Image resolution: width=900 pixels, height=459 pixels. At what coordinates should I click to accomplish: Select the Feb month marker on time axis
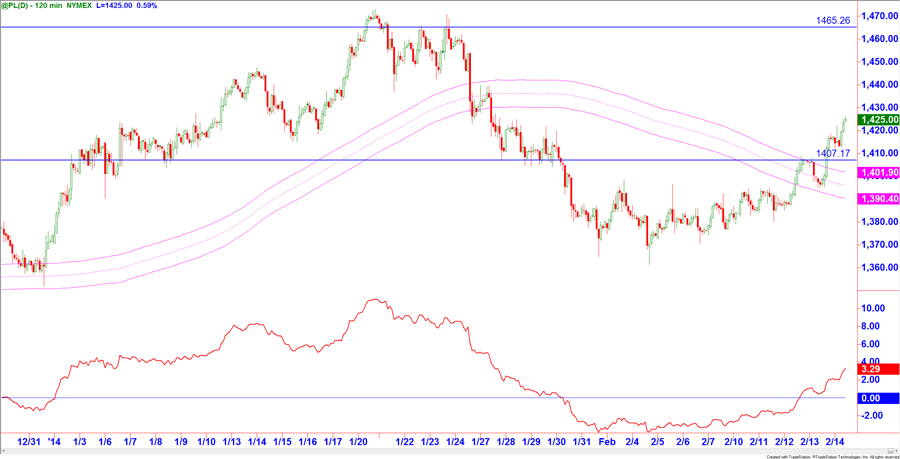tap(606, 441)
